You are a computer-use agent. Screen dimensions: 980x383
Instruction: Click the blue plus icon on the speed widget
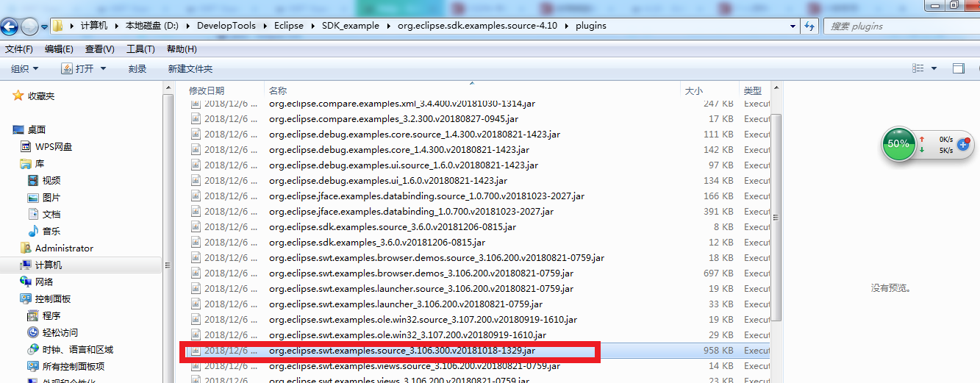coord(963,144)
